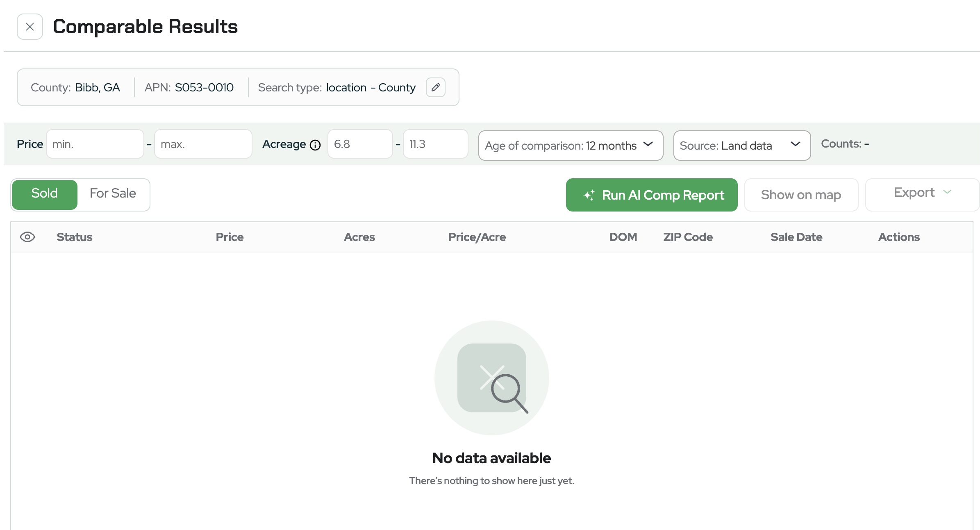Click the minimum acreage 6.8 field

(360, 144)
